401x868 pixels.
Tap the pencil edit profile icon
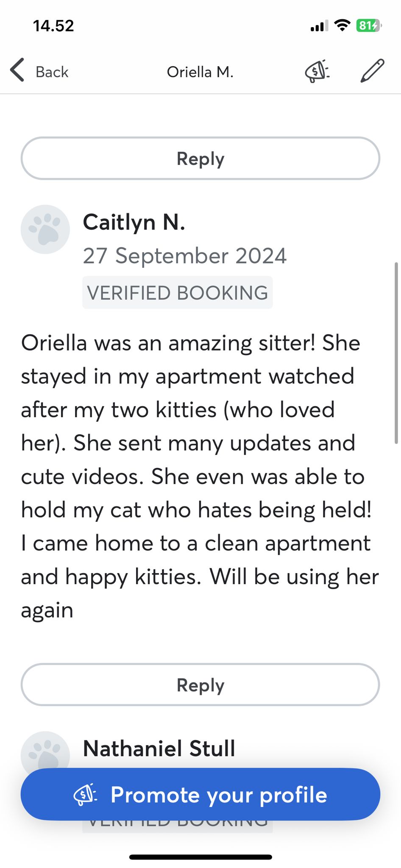372,70
